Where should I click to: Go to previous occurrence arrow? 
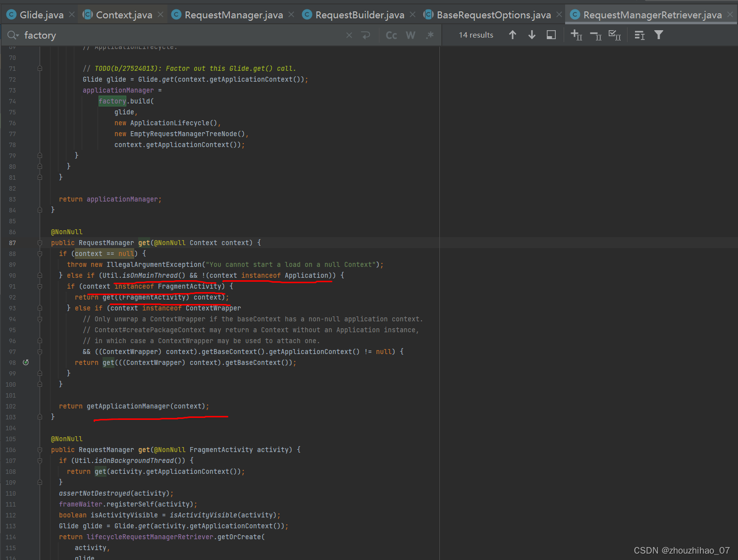(513, 35)
